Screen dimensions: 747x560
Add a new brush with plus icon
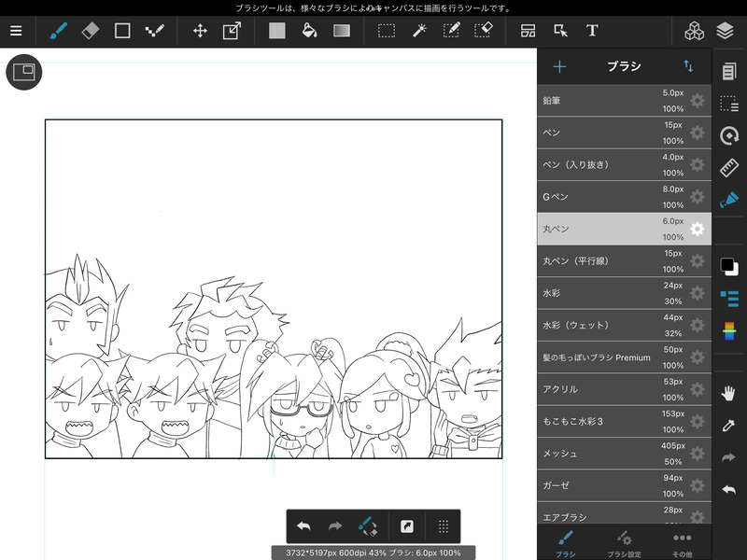point(559,66)
